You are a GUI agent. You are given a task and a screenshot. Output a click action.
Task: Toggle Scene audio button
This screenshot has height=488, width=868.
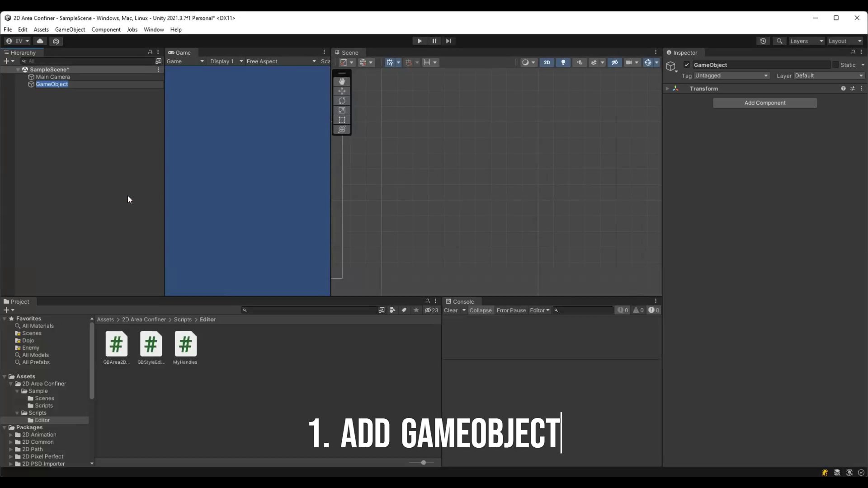(x=580, y=62)
